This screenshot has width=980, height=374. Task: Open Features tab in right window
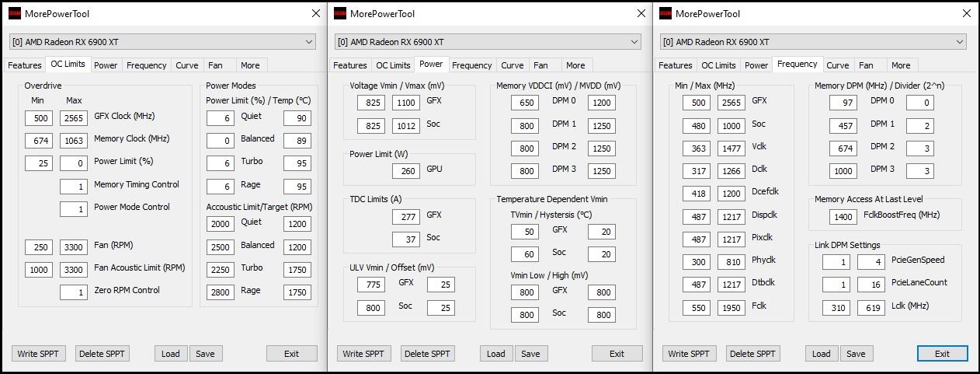676,65
